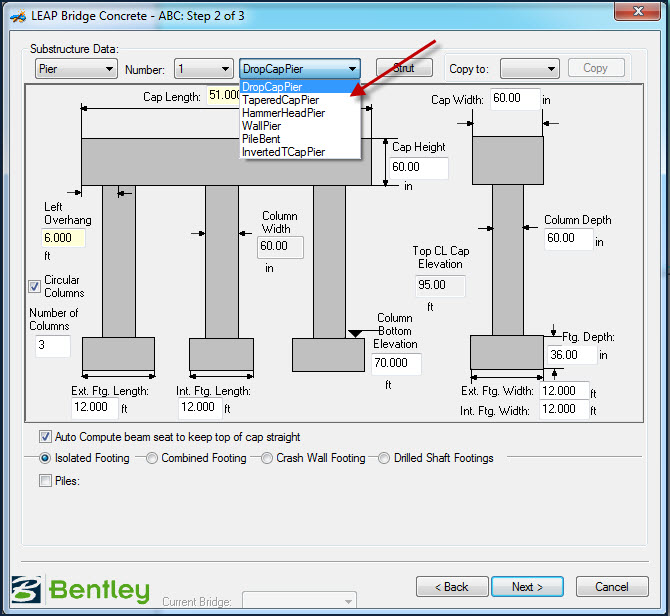Click the Column Depth input field

(x=569, y=238)
